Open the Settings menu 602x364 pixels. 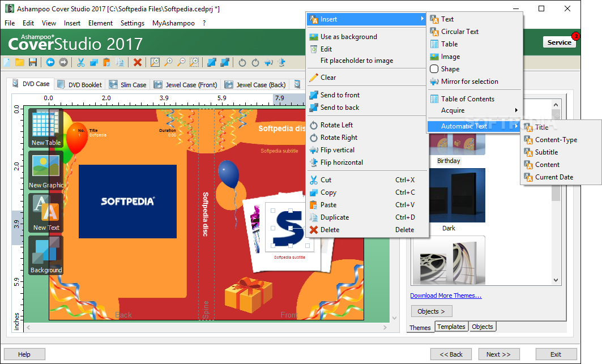point(133,23)
